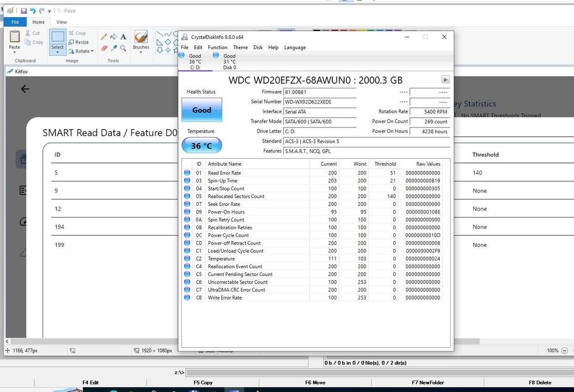
Task: Click the Power On Hours value 4238 hours
Action: (430, 131)
